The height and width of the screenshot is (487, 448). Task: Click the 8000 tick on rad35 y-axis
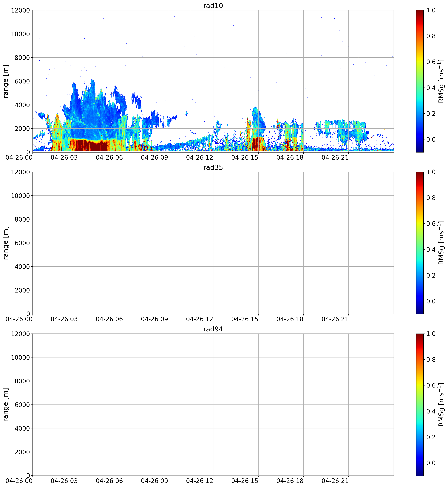coord(22,220)
